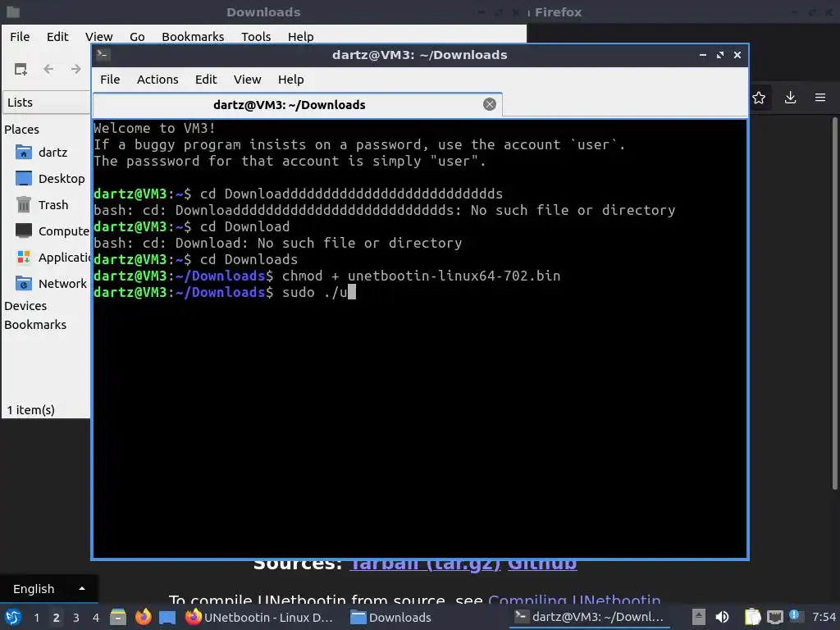Open Bookmarks menu in Downloads file manager
Image resolution: width=840 pixels, height=630 pixels.
point(193,36)
